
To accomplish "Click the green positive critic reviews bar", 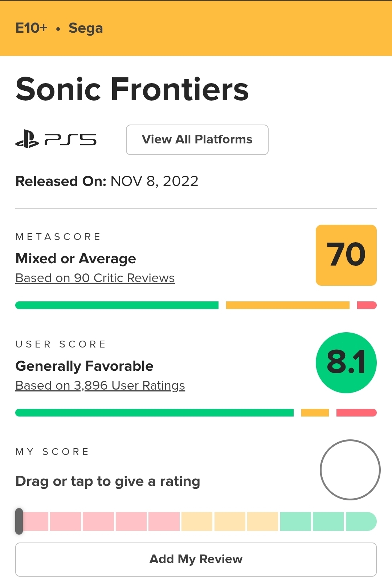I will pos(117,305).
